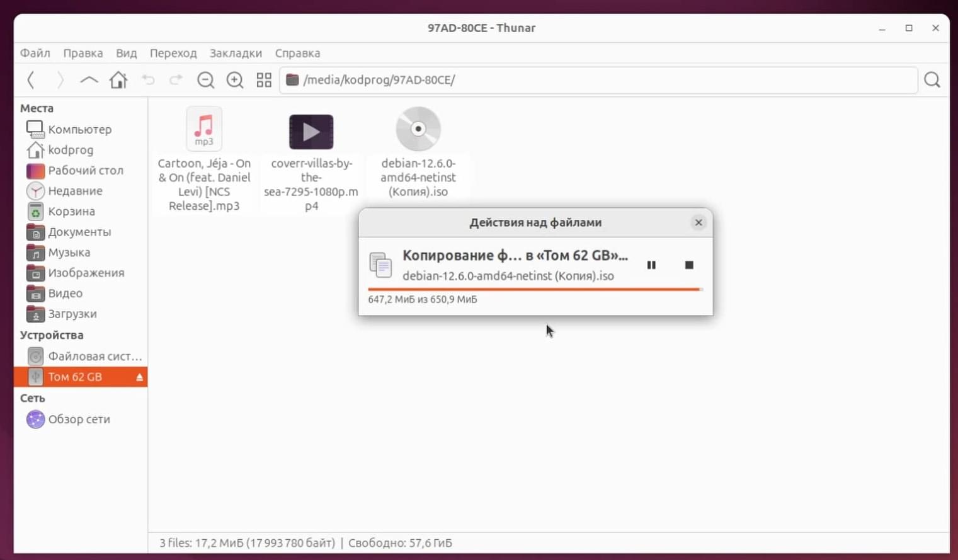Eject the Том 62 GB volume
The width and height of the screenshot is (958, 560).
[140, 377]
